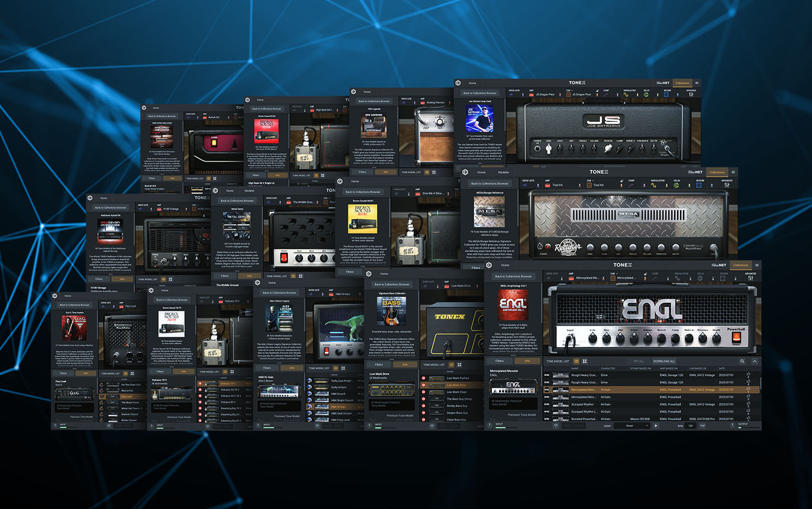Switch ENGL tone model list to grid view
The height and width of the screenshot is (509, 812).
point(585,361)
